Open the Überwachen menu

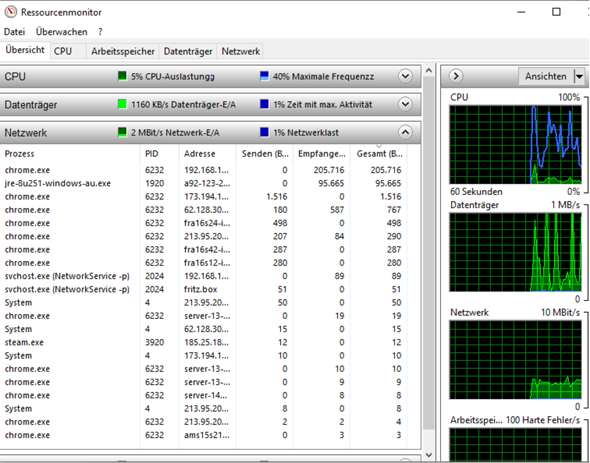click(x=61, y=32)
